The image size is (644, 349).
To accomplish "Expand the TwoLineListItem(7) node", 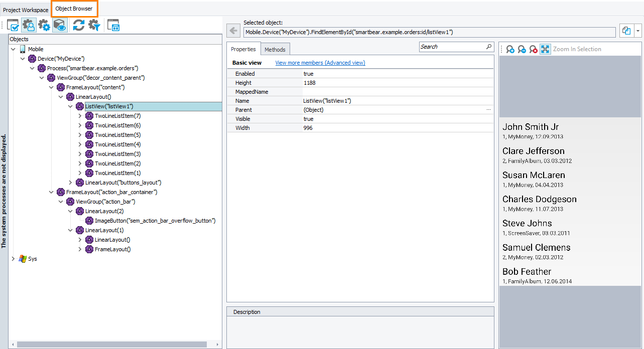I will (x=80, y=116).
